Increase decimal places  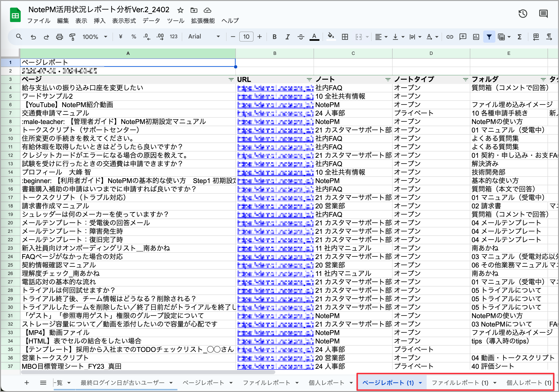160,37
